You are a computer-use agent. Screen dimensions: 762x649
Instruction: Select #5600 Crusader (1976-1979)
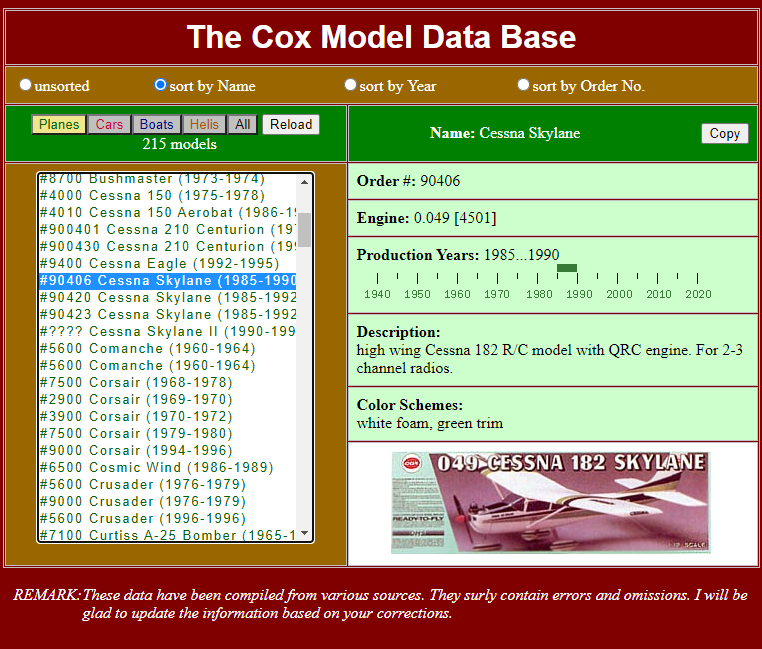pos(168,485)
